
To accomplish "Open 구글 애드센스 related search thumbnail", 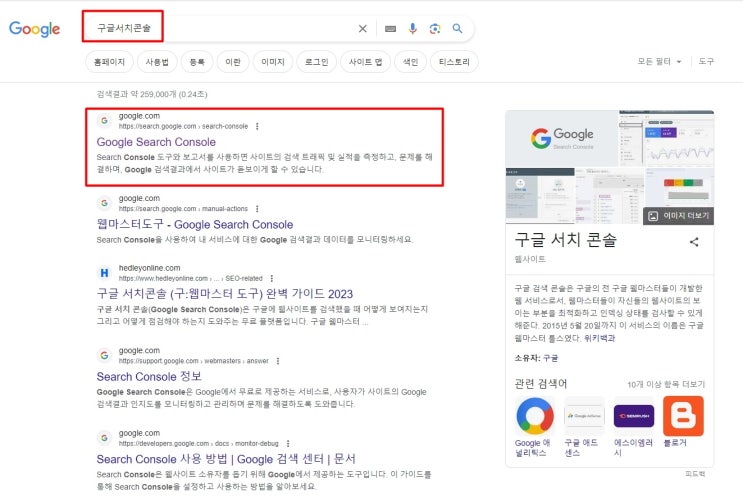I will 584,416.
